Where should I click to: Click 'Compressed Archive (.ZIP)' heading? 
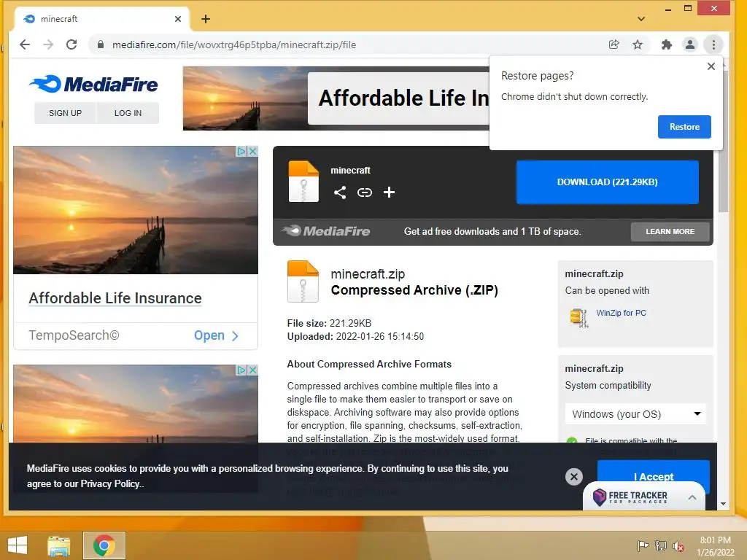[414, 290]
